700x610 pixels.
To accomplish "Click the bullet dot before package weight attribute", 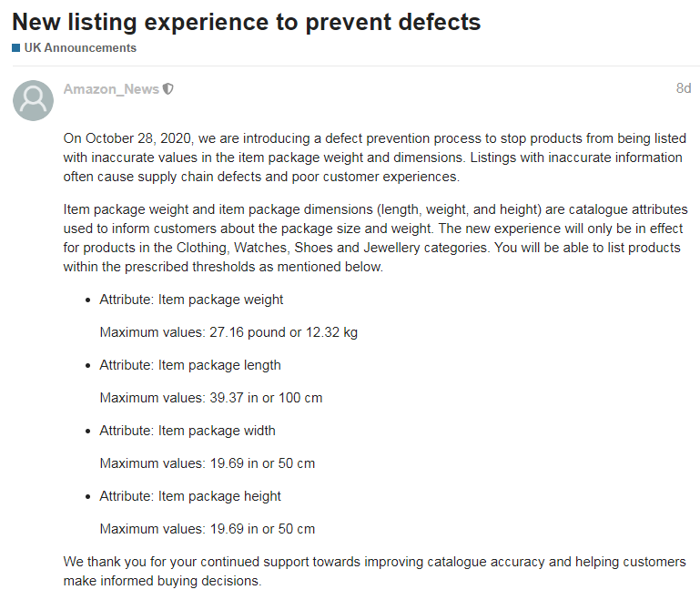I will click(88, 300).
